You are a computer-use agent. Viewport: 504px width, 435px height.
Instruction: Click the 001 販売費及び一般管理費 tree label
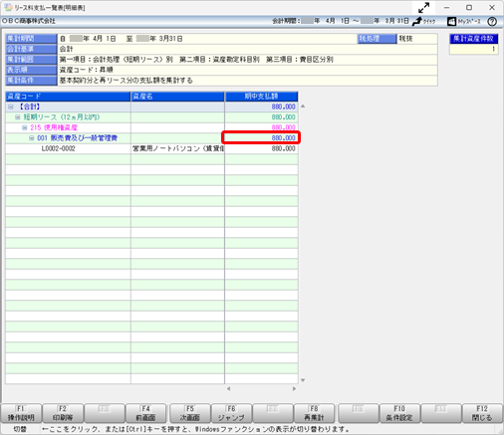point(77,138)
